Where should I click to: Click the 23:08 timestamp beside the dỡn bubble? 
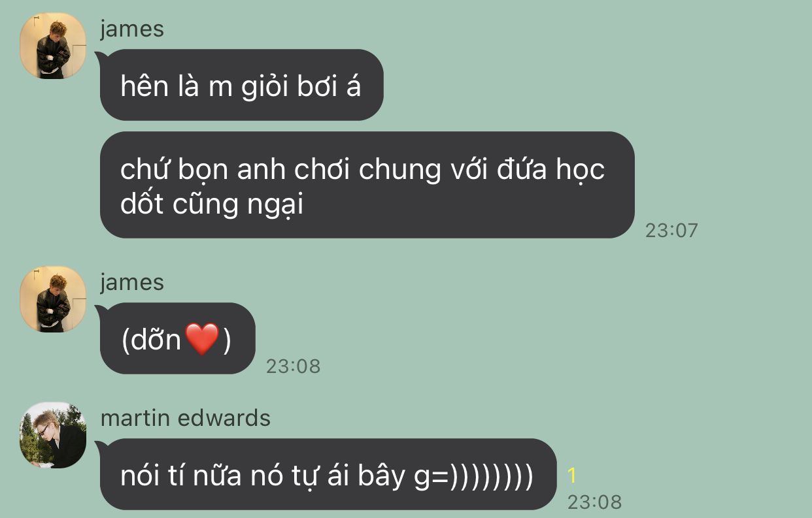(293, 366)
